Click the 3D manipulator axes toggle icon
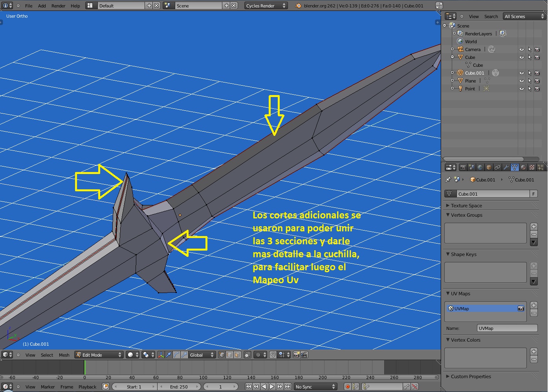 click(161, 355)
